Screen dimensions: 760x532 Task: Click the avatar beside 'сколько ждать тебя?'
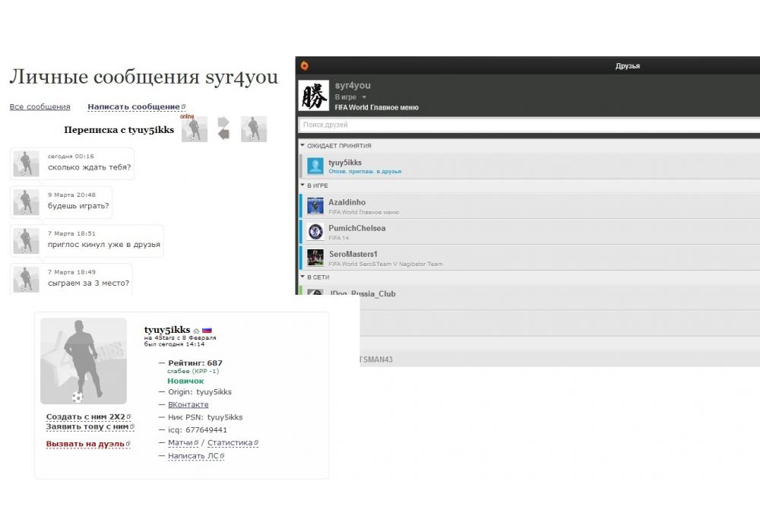point(26,163)
